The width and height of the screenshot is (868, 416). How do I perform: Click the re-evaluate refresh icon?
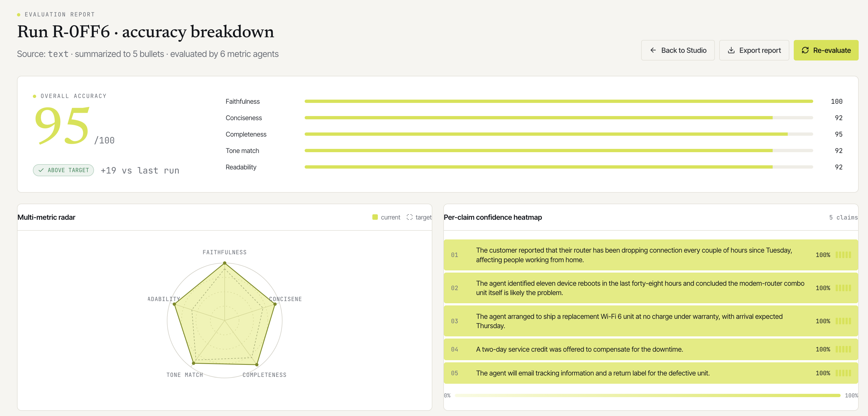pyautogui.click(x=805, y=50)
